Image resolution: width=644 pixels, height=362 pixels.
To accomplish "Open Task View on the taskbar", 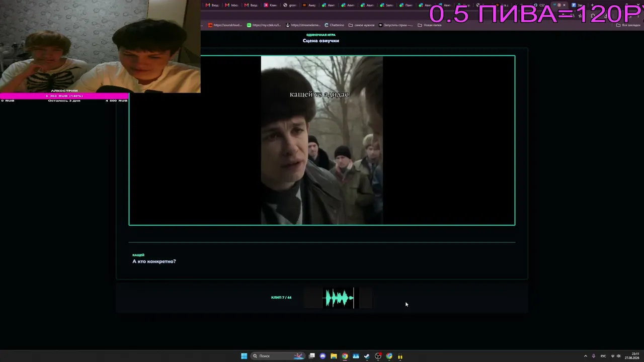I will tap(312, 356).
